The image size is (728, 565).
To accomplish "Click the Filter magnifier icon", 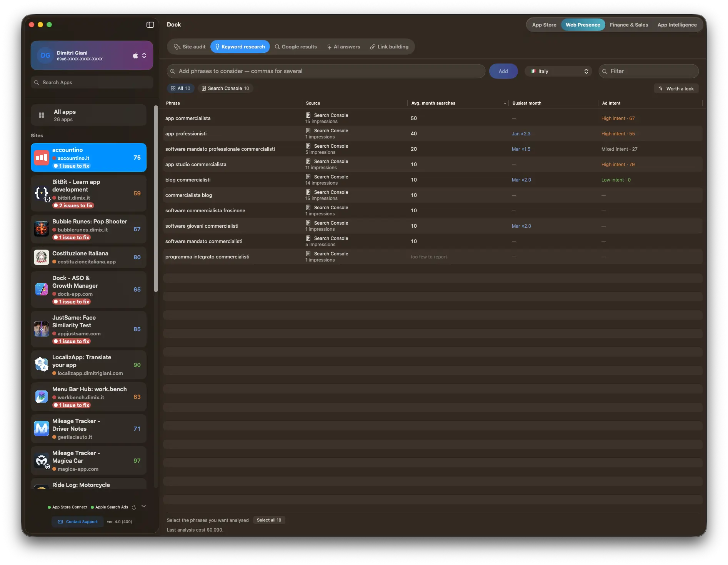I will point(605,72).
